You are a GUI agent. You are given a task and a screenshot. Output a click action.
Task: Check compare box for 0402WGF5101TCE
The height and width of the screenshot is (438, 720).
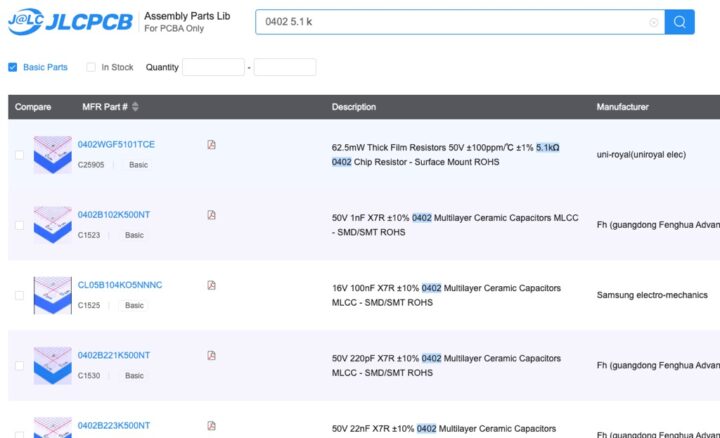point(19,155)
